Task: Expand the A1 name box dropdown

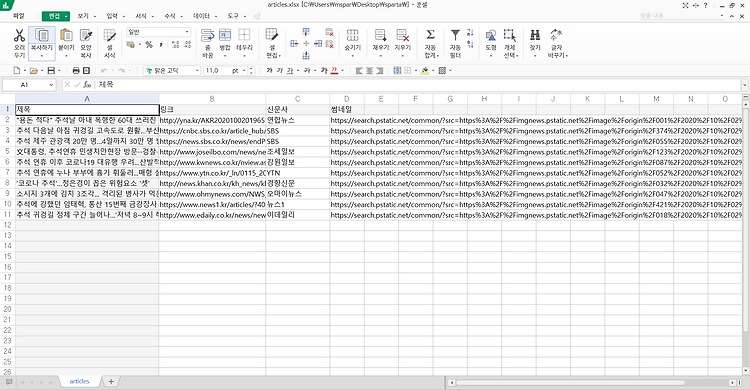Action: tap(51, 85)
